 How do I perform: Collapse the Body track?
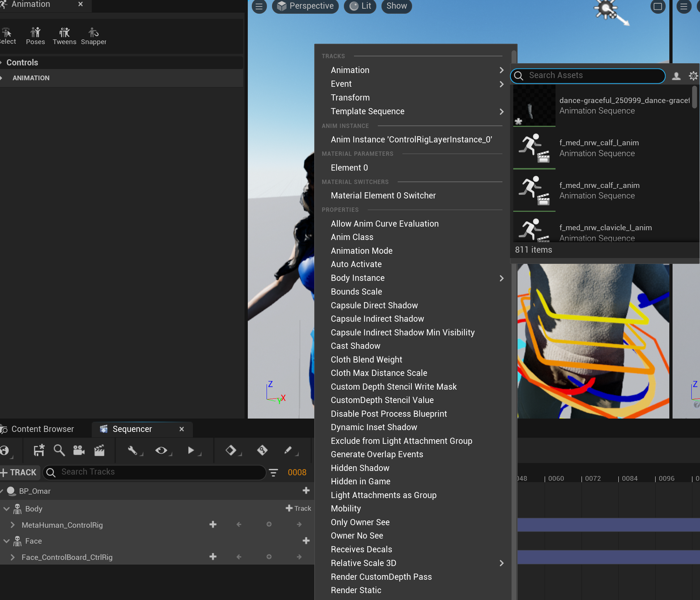click(7, 509)
